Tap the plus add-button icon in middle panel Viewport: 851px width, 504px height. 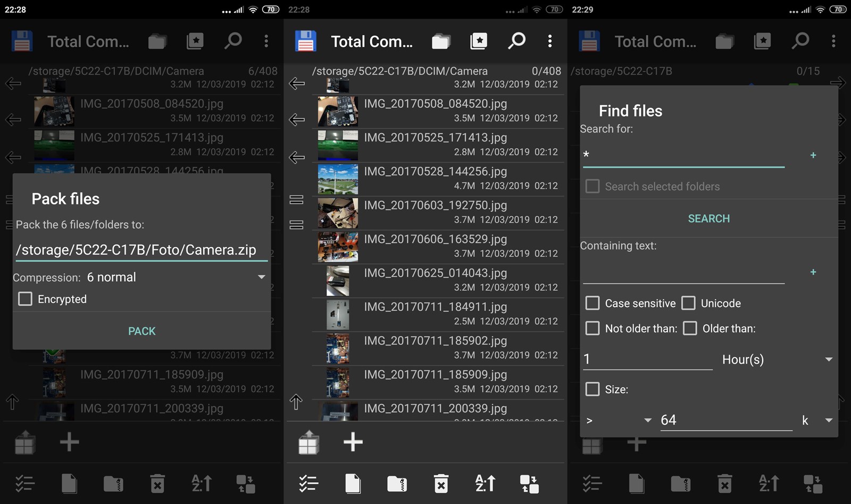point(353,442)
